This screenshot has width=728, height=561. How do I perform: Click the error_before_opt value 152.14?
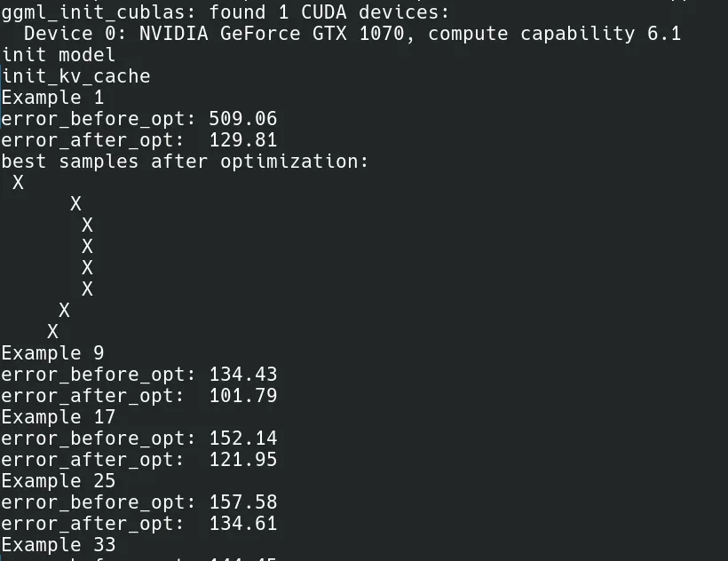243,439
